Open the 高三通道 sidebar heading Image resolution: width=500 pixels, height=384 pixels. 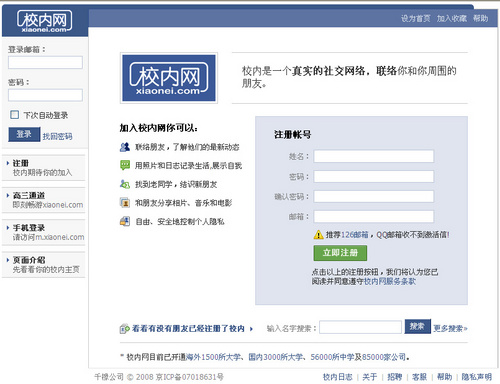29,195
